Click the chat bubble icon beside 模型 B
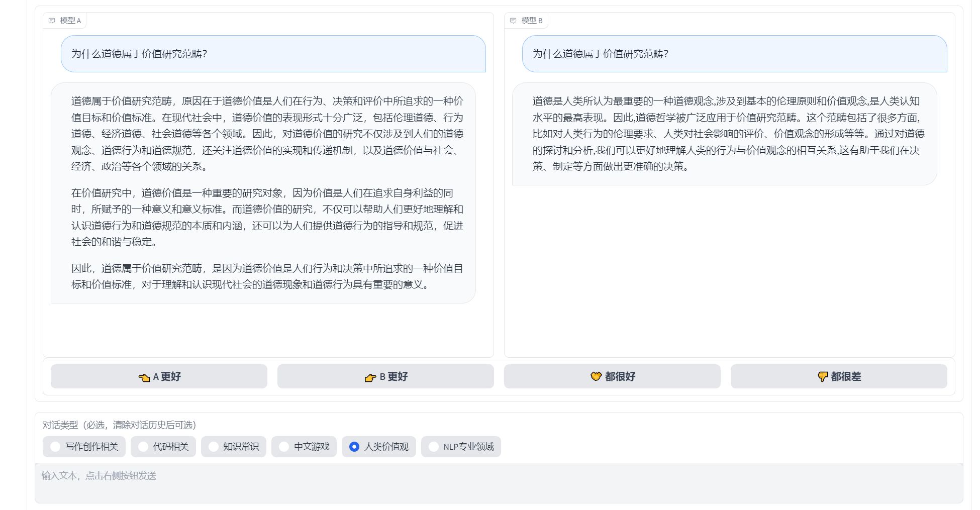Viewport: 980px width, 510px height. tap(513, 21)
